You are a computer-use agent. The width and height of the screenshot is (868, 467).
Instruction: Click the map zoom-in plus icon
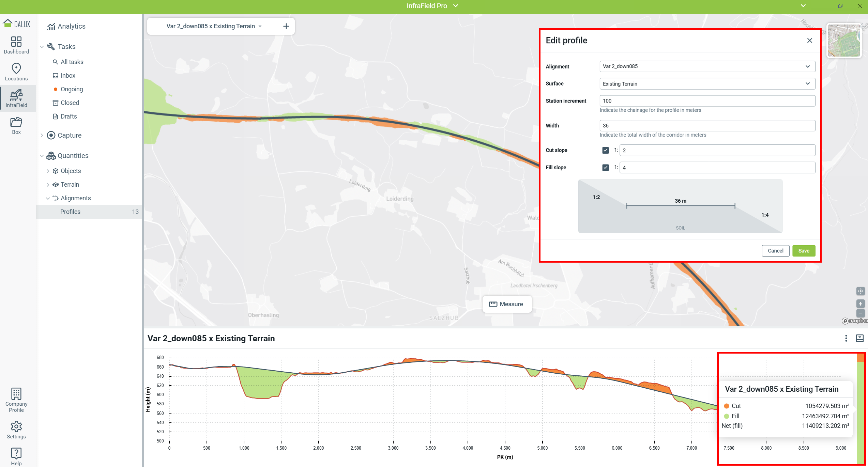860,304
